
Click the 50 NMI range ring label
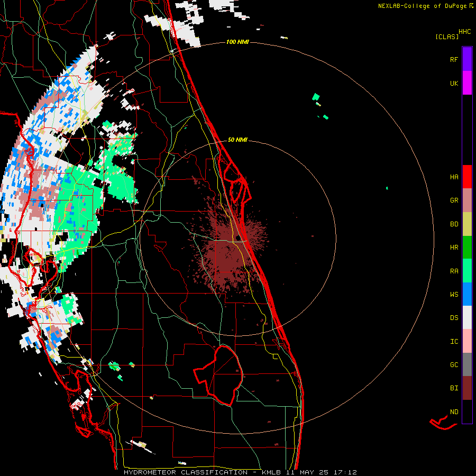pos(237,140)
